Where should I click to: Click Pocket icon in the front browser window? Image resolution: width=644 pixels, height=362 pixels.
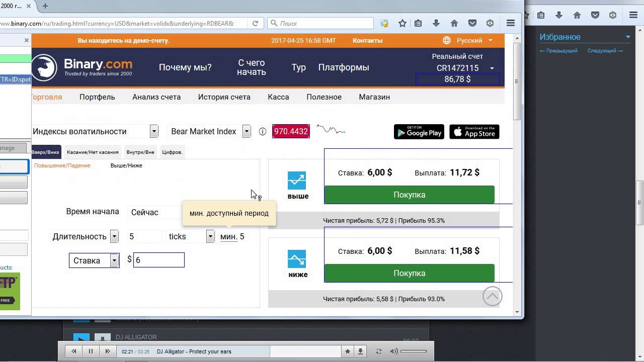472,23
